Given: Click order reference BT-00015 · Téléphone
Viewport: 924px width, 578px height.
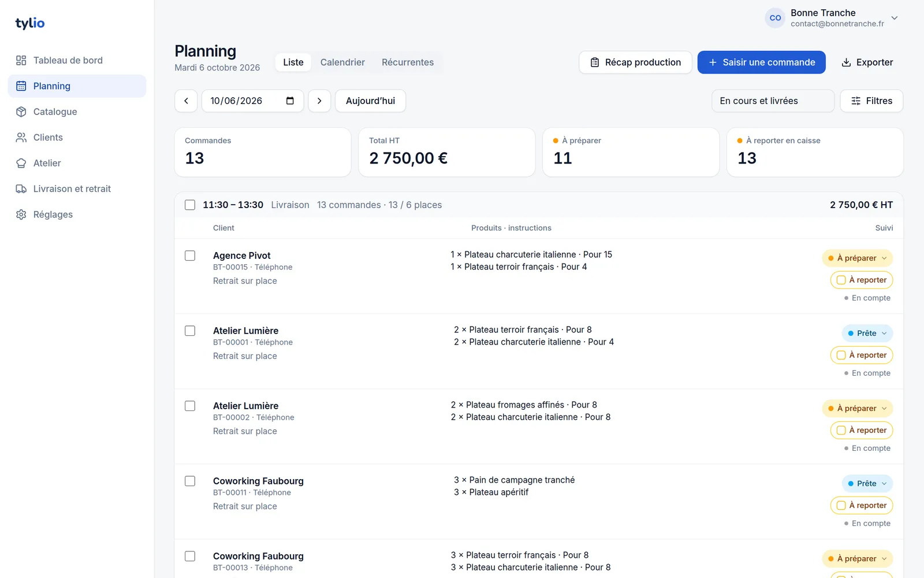Looking at the screenshot, I should pos(253,267).
